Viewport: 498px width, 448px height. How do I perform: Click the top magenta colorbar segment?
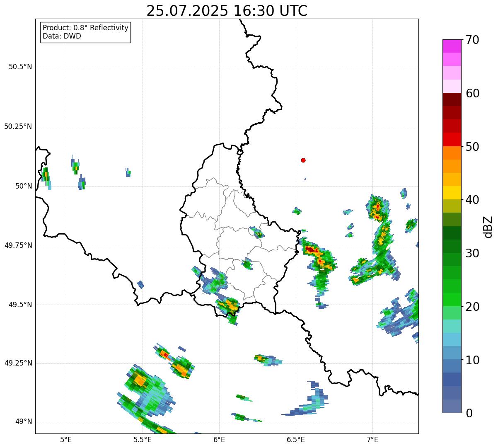coord(452,46)
